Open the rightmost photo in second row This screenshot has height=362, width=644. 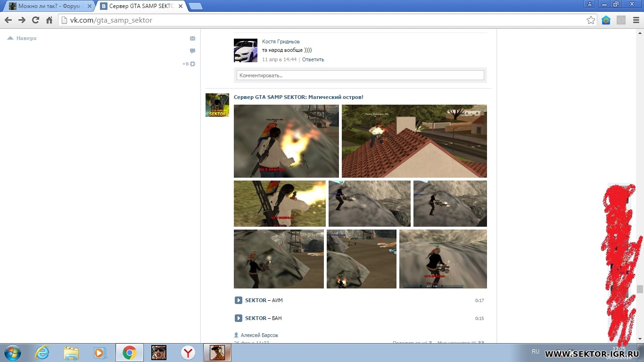click(450, 204)
